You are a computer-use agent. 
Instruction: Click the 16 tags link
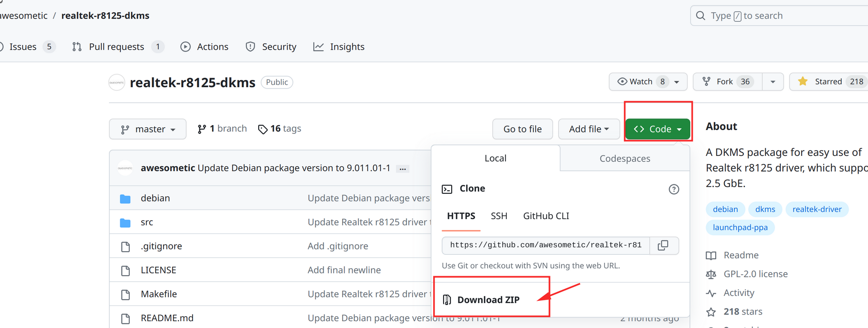280,129
